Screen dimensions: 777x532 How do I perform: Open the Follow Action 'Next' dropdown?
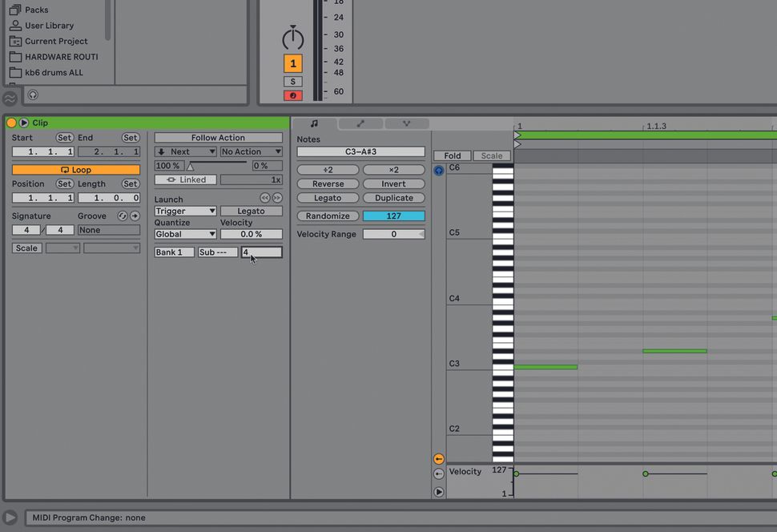click(x=185, y=151)
